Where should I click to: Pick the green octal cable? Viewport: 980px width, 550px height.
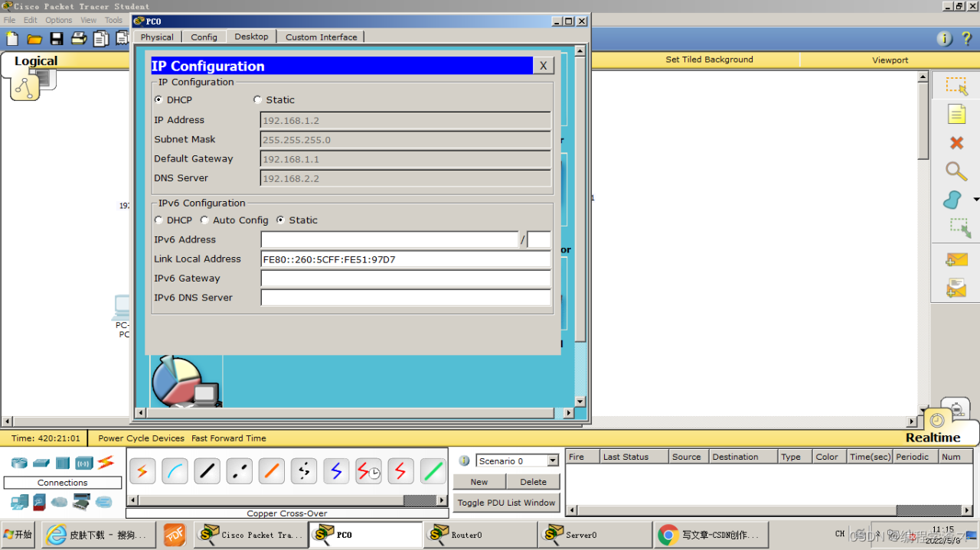click(433, 471)
